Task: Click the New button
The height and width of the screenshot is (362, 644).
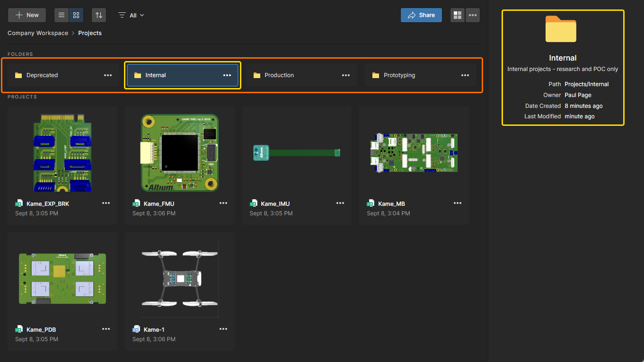Action: click(x=27, y=15)
